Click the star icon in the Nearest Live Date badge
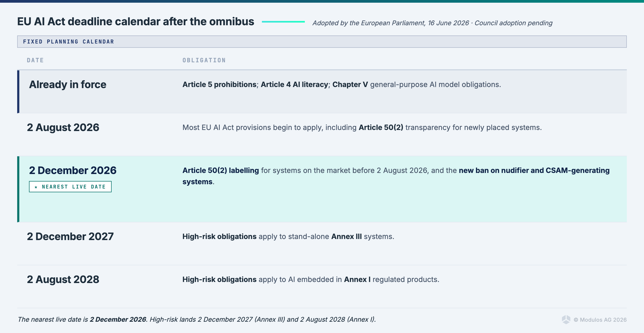This screenshot has width=644, height=333. click(x=36, y=187)
